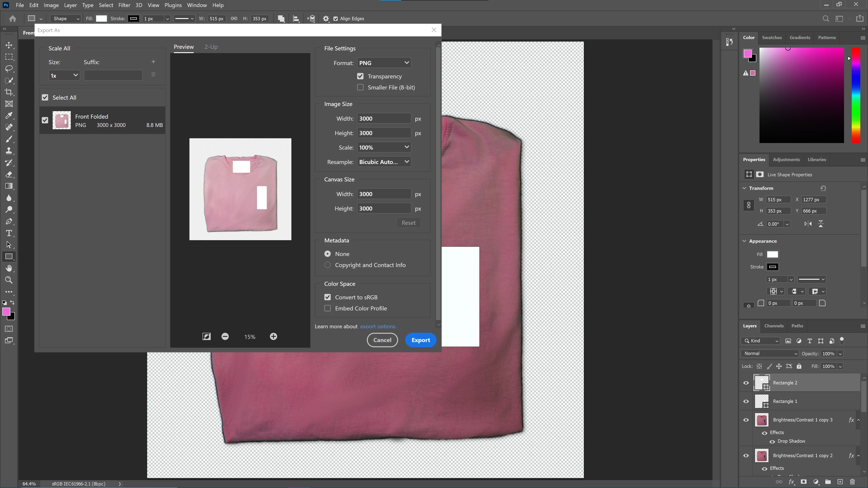Disable the Transparency checkbox

point(360,76)
